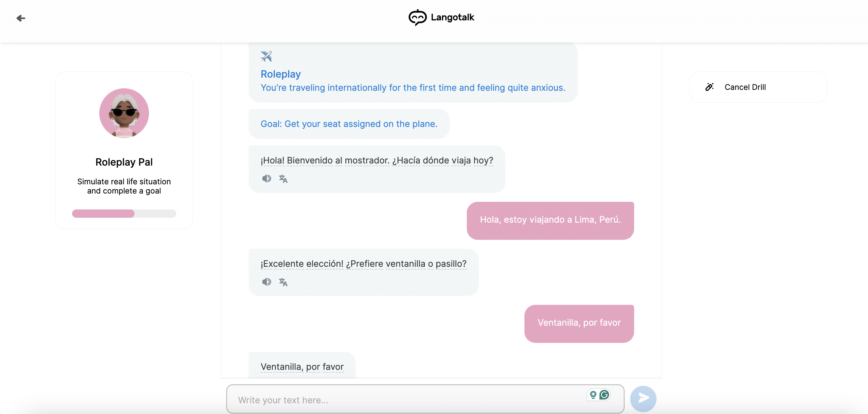
Task: Click the word 'ventanilla' in the '¿Prefiere ventanilla o pasillo?' message
Action: 405,264
